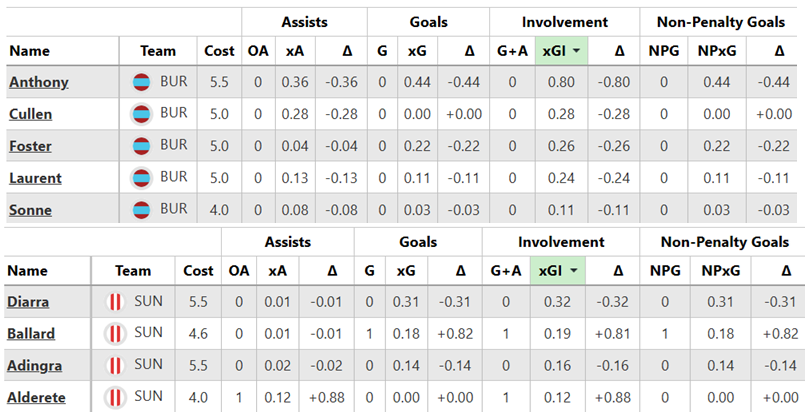Open Cullen's player name link
Screen dimensions: 808x416
pyautogui.click(x=31, y=114)
